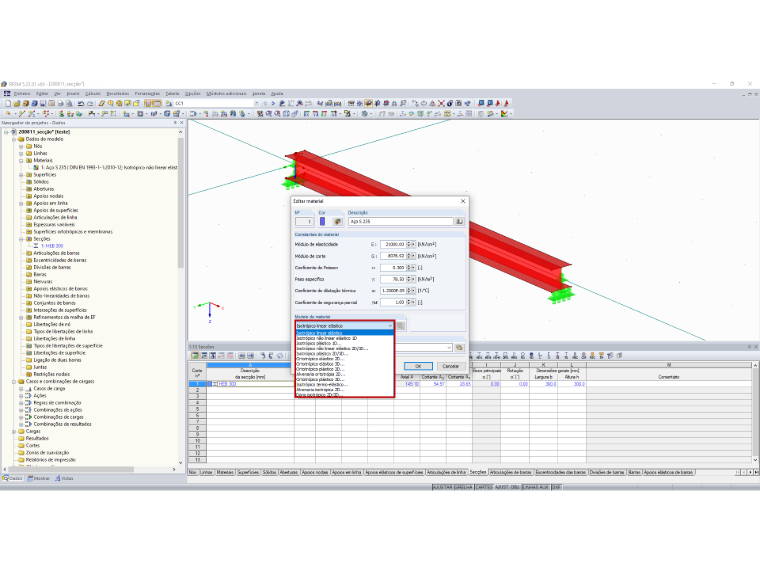Screen dimensions: 760x570
Task: Open the color palette picker button
Action: coord(337,222)
